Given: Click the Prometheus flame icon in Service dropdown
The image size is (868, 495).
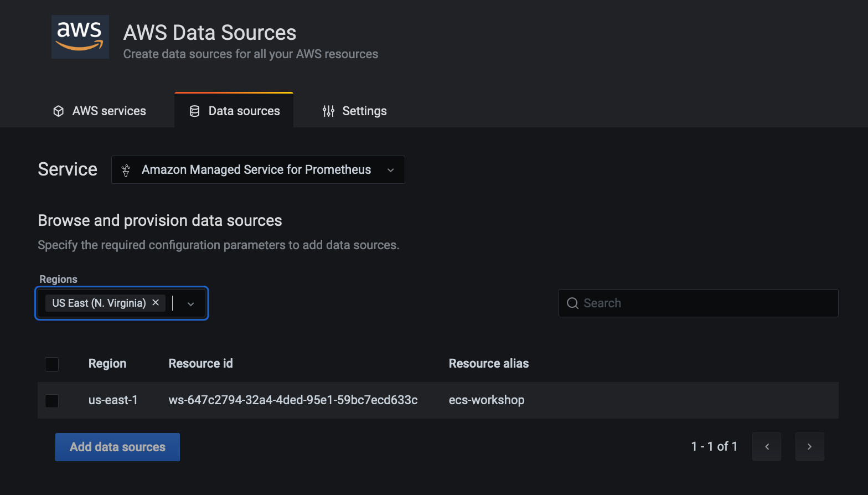Looking at the screenshot, I should tap(126, 170).
